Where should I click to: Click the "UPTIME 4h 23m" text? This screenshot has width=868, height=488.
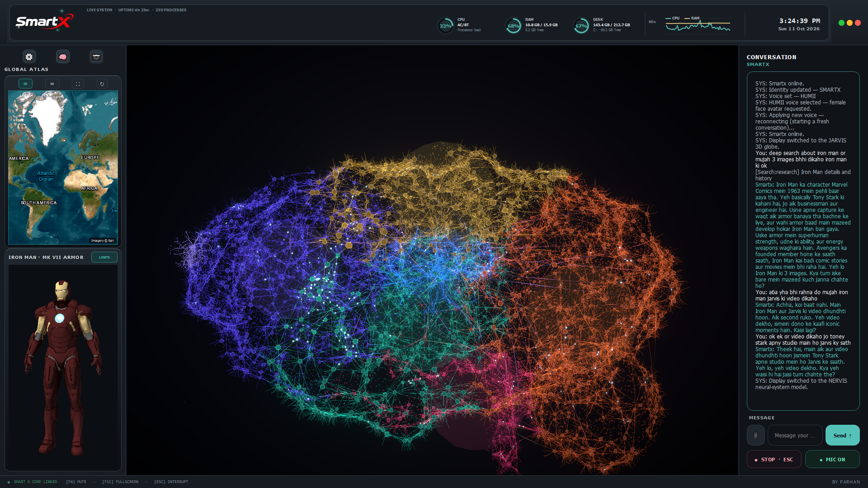coord(133,10)
